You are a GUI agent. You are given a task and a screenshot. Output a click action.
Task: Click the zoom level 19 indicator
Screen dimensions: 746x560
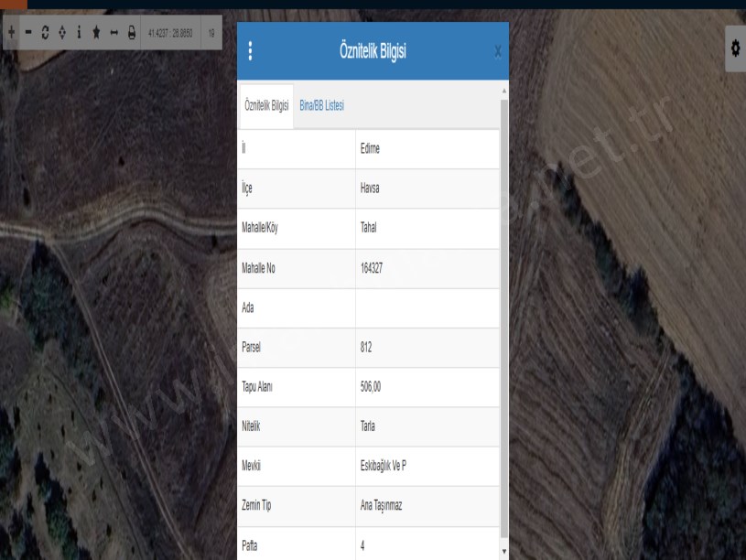(x=211, y=33)
